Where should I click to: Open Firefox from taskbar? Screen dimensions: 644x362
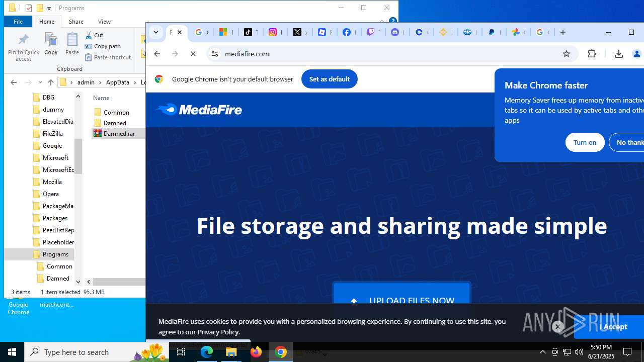[x=256, y=352]
